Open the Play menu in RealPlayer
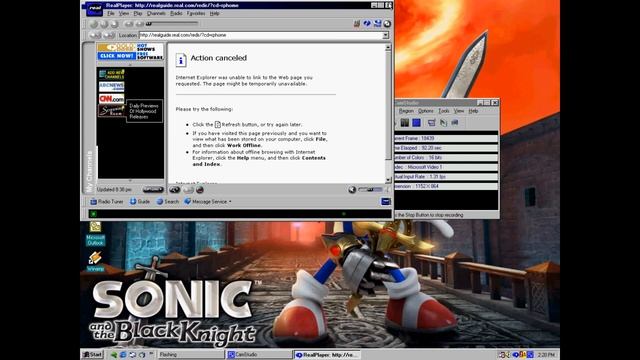This screenshot has height=360, width=640. [138, 13]
